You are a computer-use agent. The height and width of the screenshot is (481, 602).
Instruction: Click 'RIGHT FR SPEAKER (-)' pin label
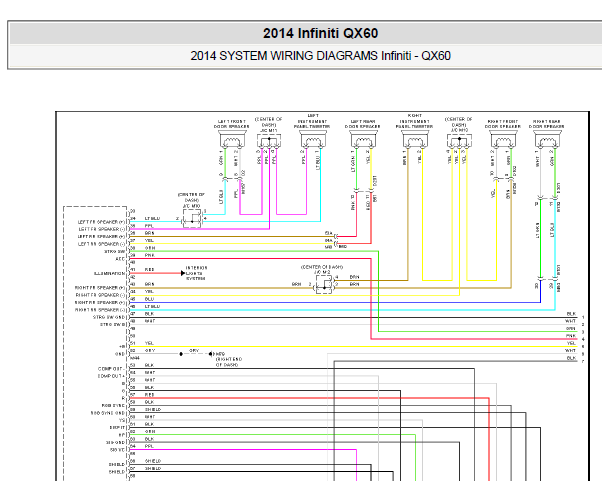pyautogui.click(x=100, y=295)
